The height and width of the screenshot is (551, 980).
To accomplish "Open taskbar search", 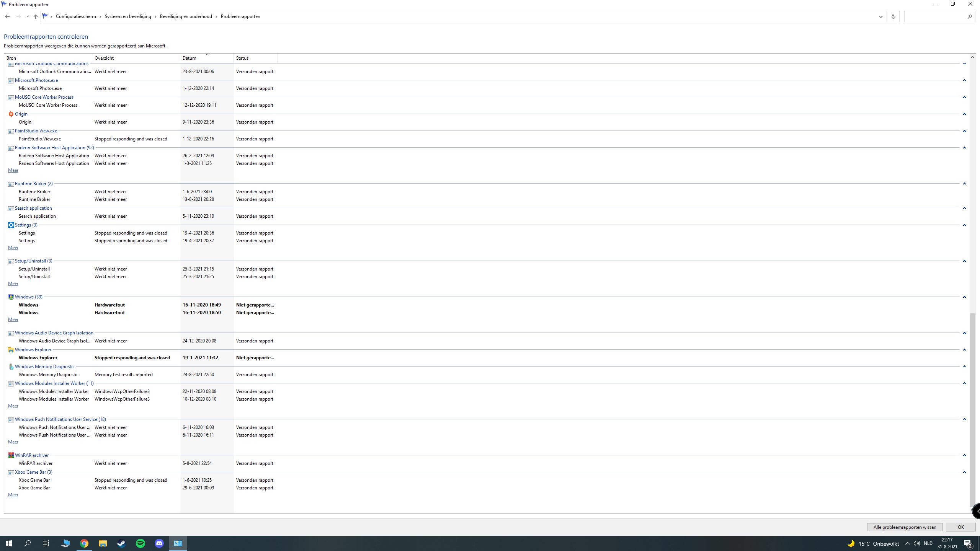I will pos(28,543).
